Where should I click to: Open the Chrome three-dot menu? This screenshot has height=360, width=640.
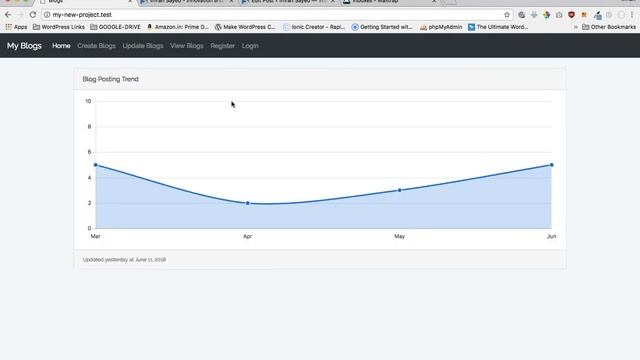pyautogui.click(x=632, y=15)
